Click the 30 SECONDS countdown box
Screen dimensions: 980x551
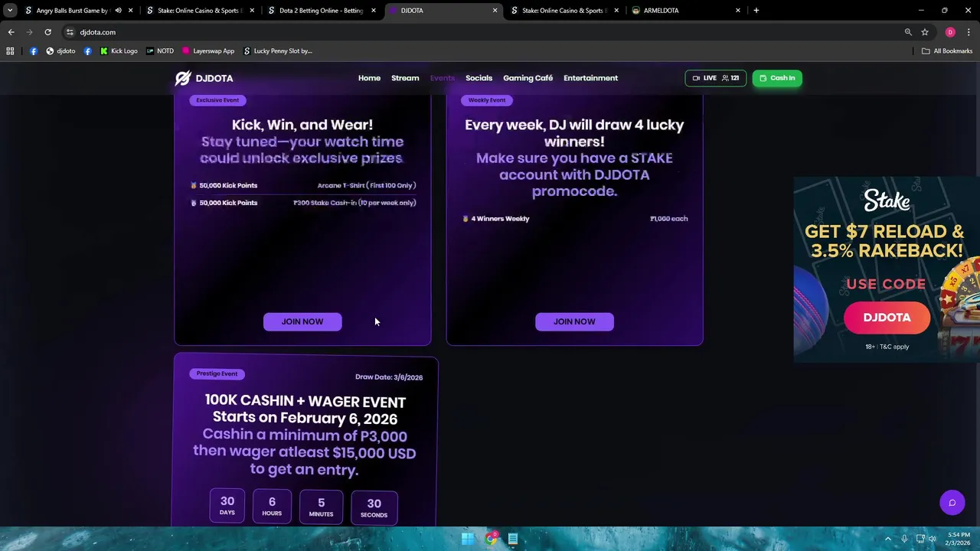coord(374,507)
